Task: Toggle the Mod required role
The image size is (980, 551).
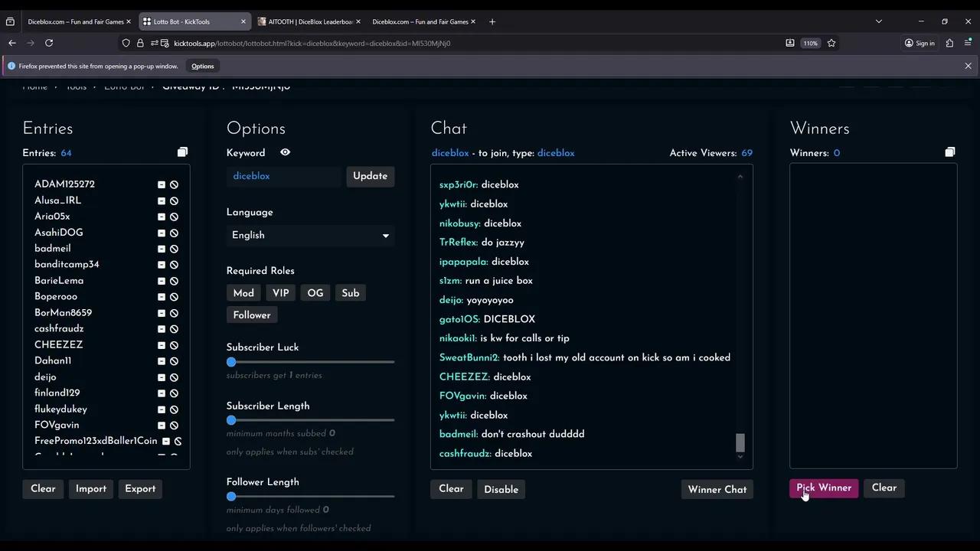Action: coord(243,293)
